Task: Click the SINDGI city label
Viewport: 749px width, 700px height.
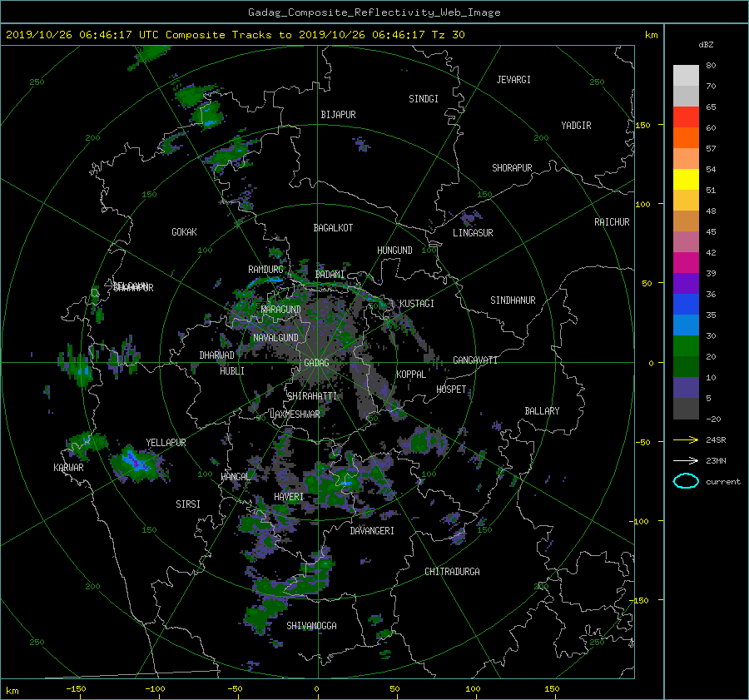Action: click(424, 99)
